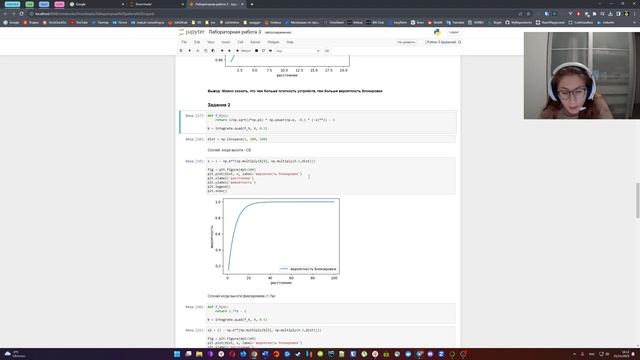This screenshot has width=640, height=360.
Task: Open browser downloads icon
Action: [611, 13]
